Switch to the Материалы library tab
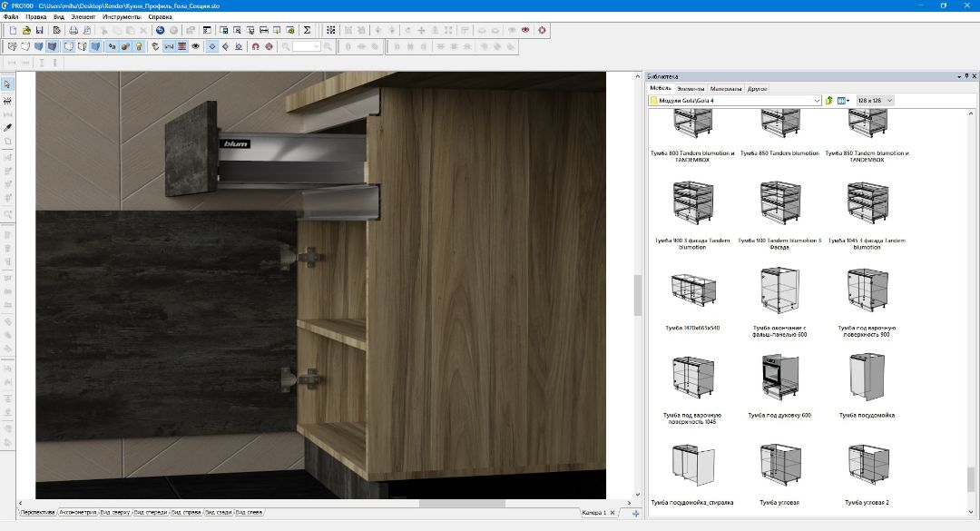980x531 pixels. 725,89
